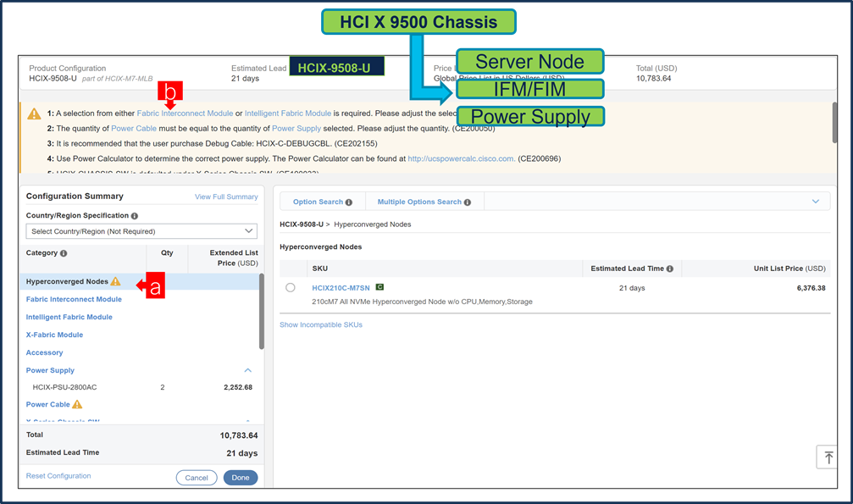Click the Cancel button
This screenshot has width=853, height=504.
click(197, 478)
